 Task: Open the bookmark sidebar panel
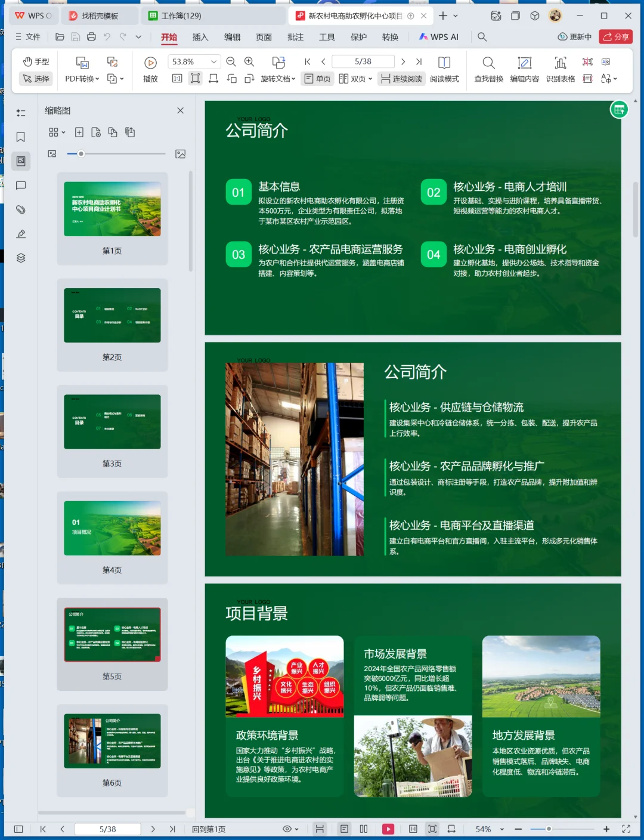(x=21, y=137)
